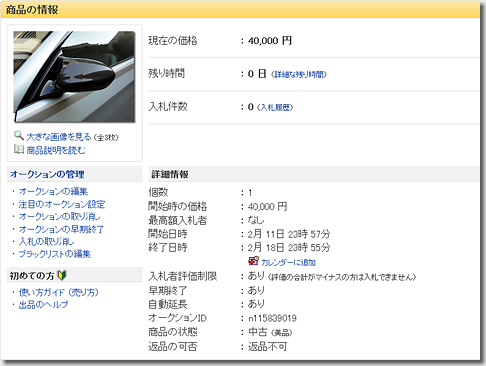The image size is (486, 366).
Task: Open 注目のオークション設定 link
Action: pos(62,204)
